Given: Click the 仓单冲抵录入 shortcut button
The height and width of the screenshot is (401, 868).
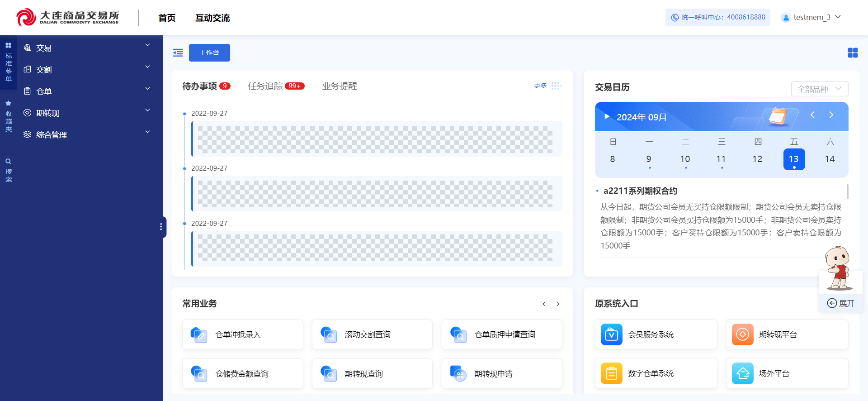Looking at the screenshot, I should (x=242, y=334).
